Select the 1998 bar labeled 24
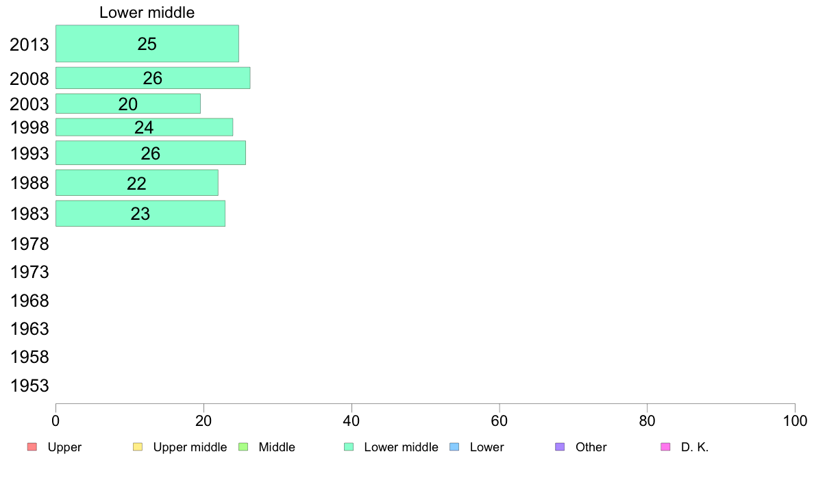This screenshot has height=504, width=814. click(145, 127)
